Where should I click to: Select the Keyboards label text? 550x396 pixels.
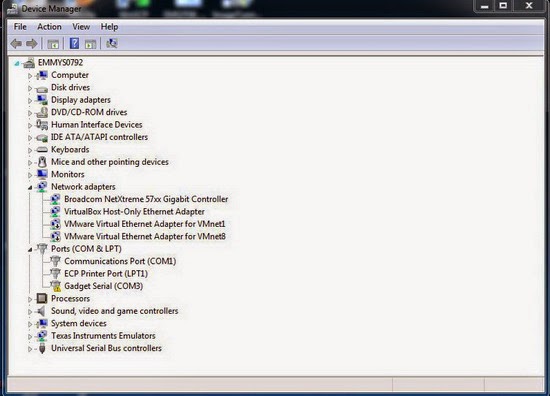click(70, 149)
